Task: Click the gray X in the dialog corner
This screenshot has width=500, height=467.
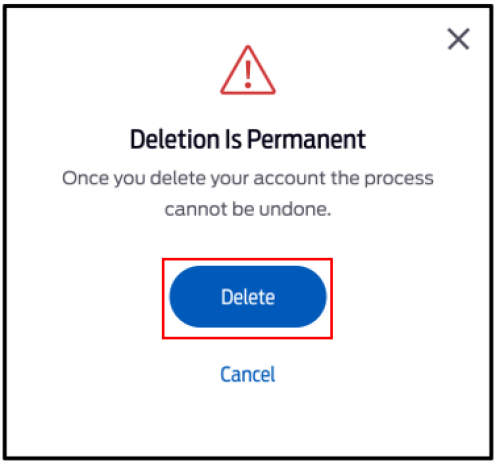Action: pyautogui.click(x=458, y=39)
